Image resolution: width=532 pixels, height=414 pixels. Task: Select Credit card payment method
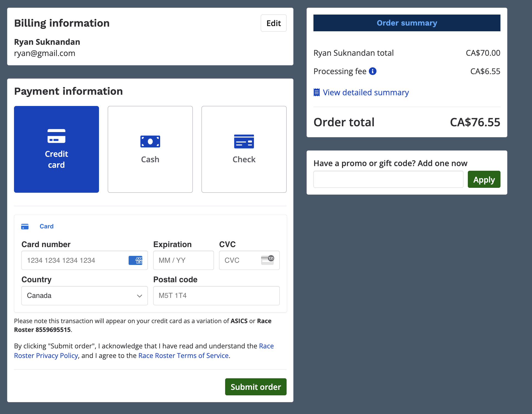pyautogui.click(x=56, y=149)
